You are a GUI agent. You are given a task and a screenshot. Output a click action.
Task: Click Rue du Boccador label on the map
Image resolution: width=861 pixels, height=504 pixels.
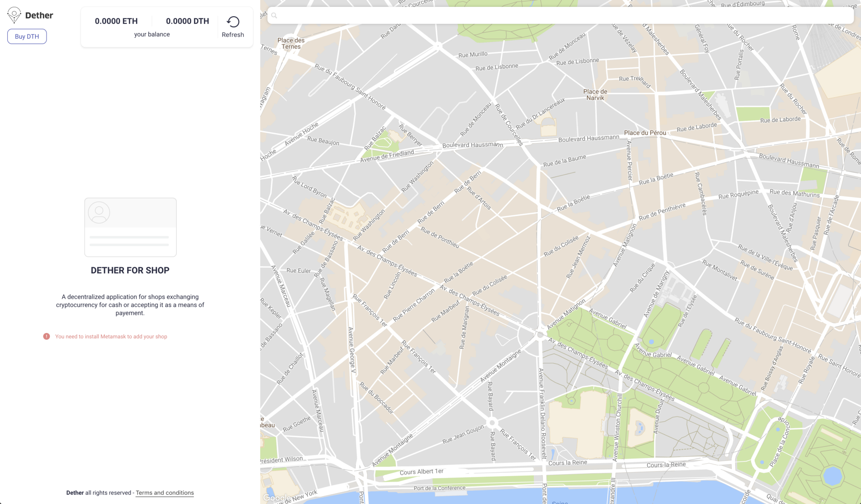tap(377, 398)
